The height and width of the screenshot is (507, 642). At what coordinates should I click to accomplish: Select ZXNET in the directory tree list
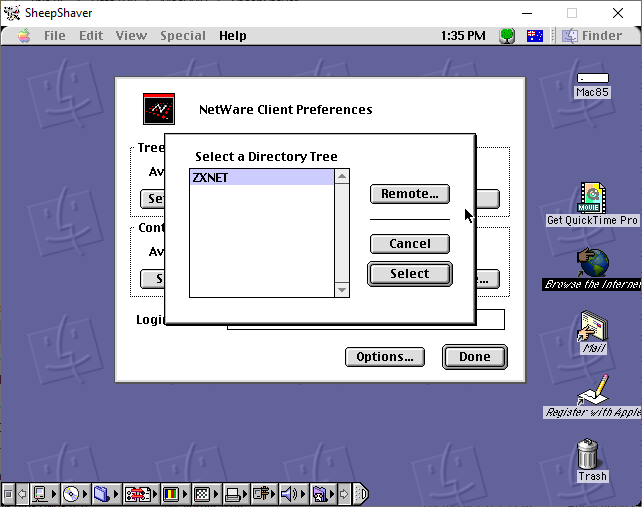262,177
